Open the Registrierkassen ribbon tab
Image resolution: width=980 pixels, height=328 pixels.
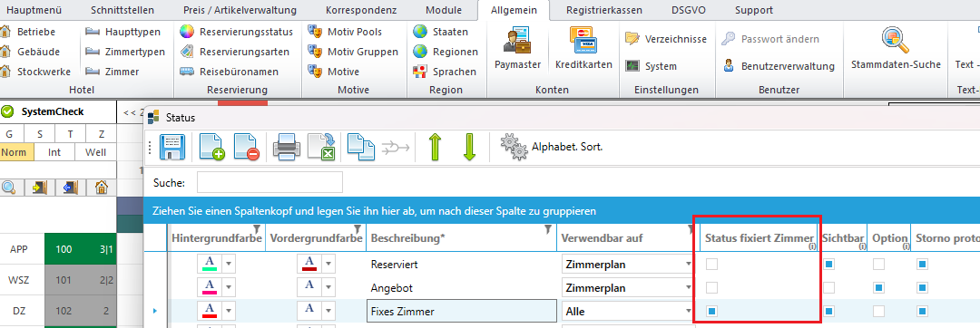pos(603,10)
